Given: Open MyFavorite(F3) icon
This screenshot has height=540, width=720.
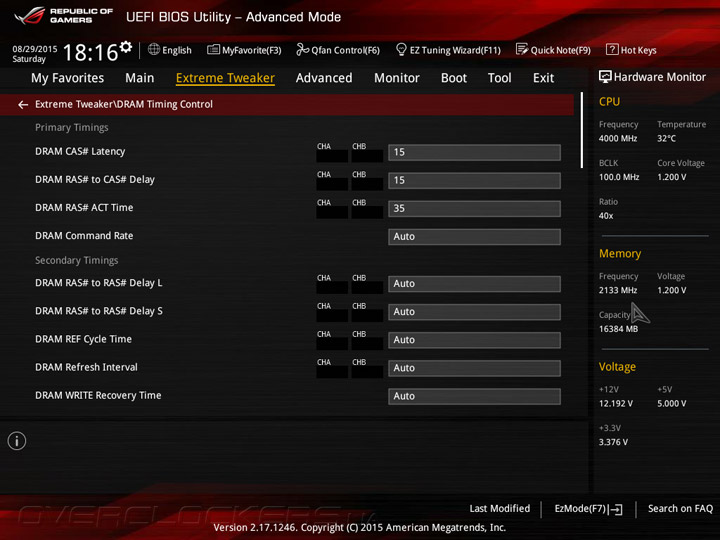Looking at the screenshot, I should click(x=213, y=49).
